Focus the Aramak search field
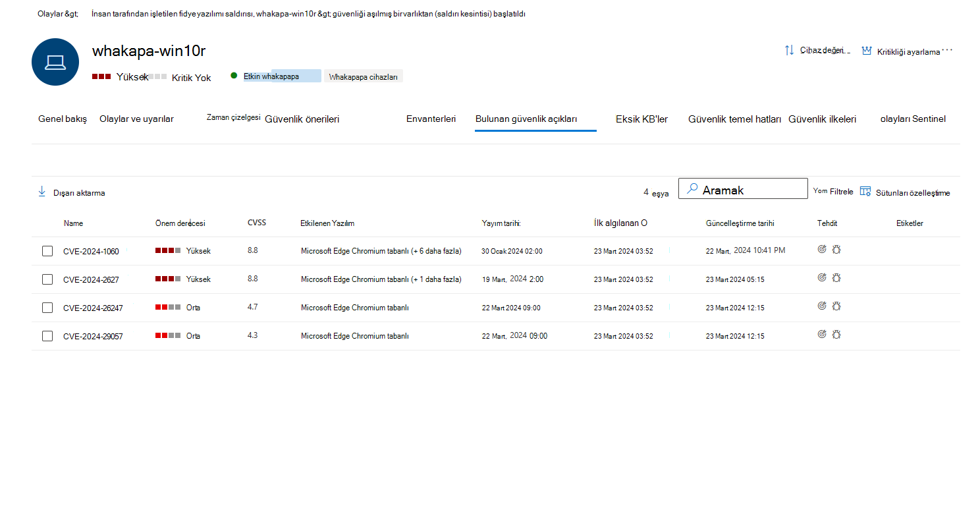Viewport: 980px width, 506px height. coord(743,188)
